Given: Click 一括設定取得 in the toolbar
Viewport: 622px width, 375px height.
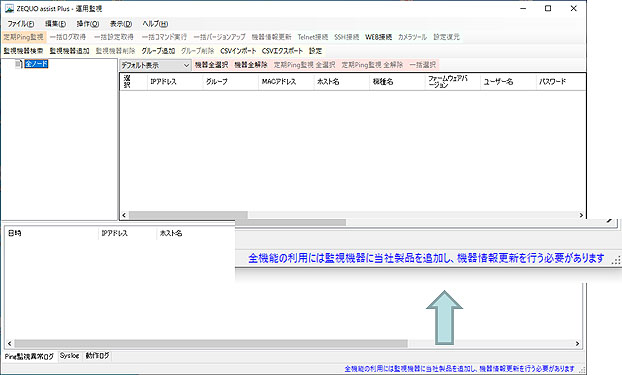Looking at the screenshot, I should (x=114, y=37).
